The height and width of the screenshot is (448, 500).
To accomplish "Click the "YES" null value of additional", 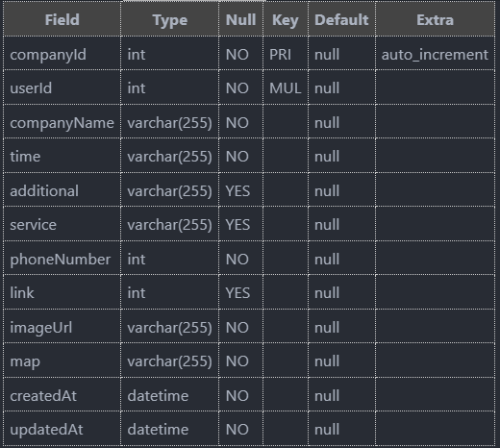I will 237,191.
